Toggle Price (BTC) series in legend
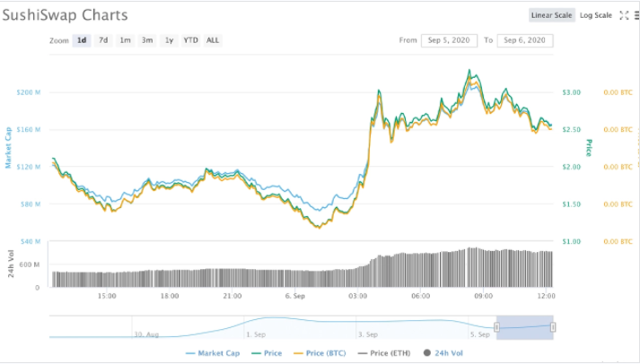 [x=320, y=353]
